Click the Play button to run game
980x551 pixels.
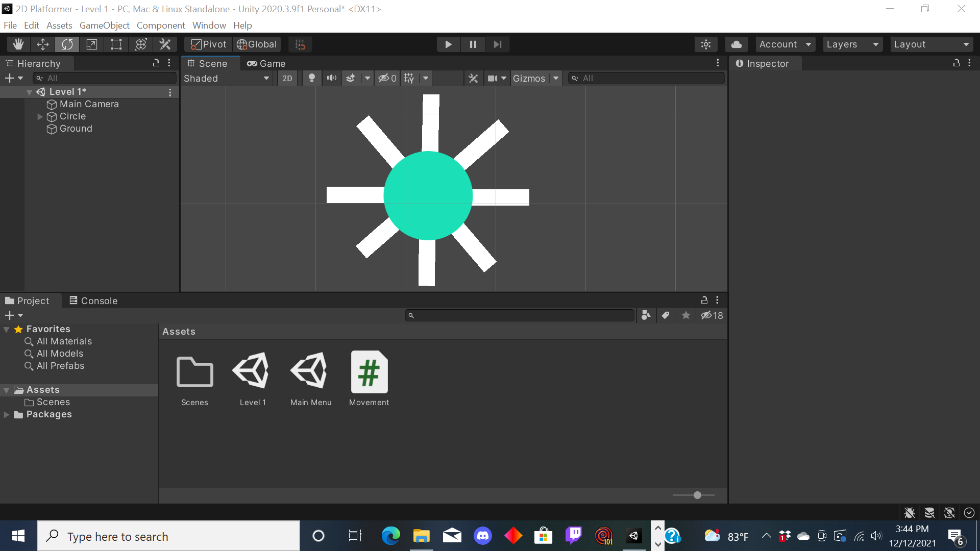[x=448, y=44]
